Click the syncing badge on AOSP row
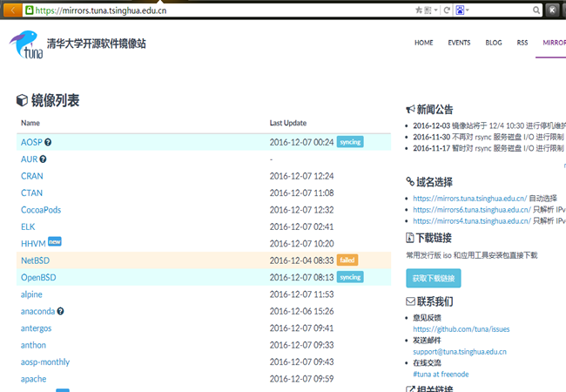Image resolution: width=566 pixels, height=392 pixels. tap(350, 142)
